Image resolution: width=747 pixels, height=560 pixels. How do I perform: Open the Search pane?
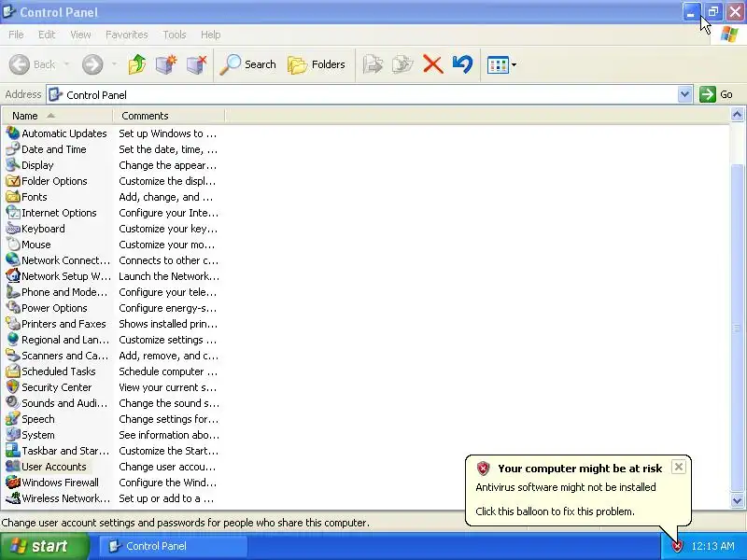[x=247, y=64]
